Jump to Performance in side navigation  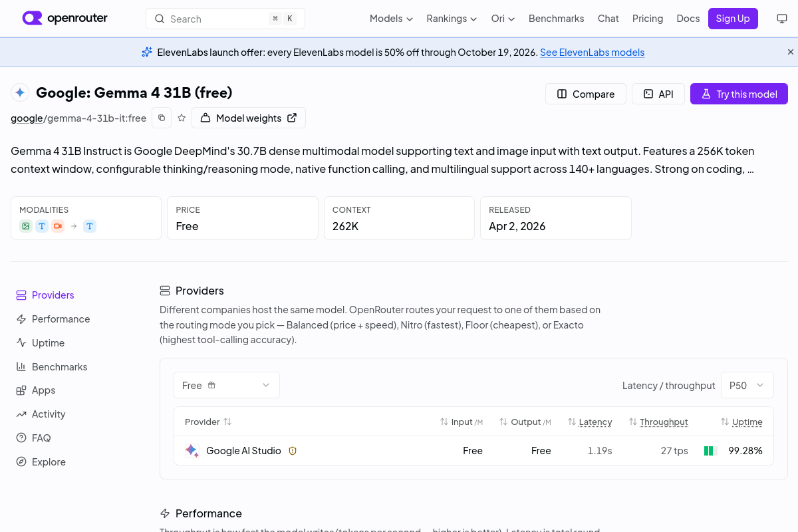click(53, 319)
